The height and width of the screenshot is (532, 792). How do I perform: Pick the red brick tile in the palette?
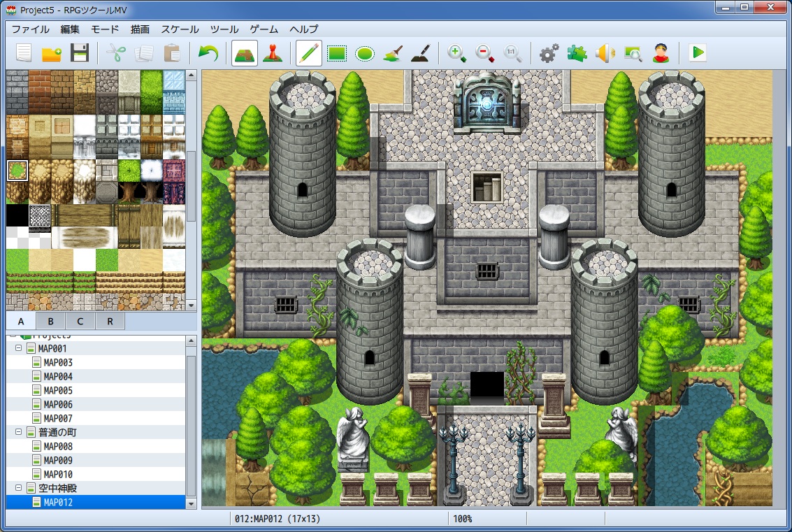pos(39,92)
